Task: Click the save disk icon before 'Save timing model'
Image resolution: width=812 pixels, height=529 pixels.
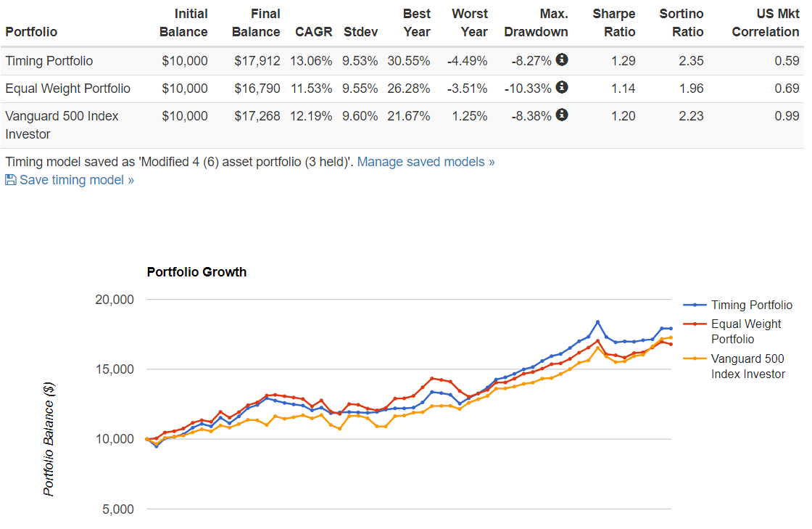Action: (10, 179)
